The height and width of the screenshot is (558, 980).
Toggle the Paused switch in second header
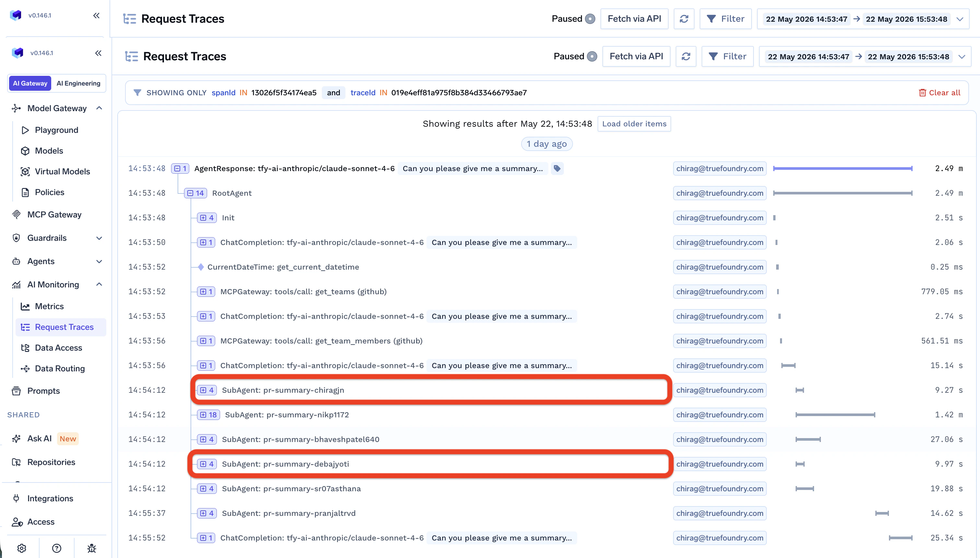[592, 56]
